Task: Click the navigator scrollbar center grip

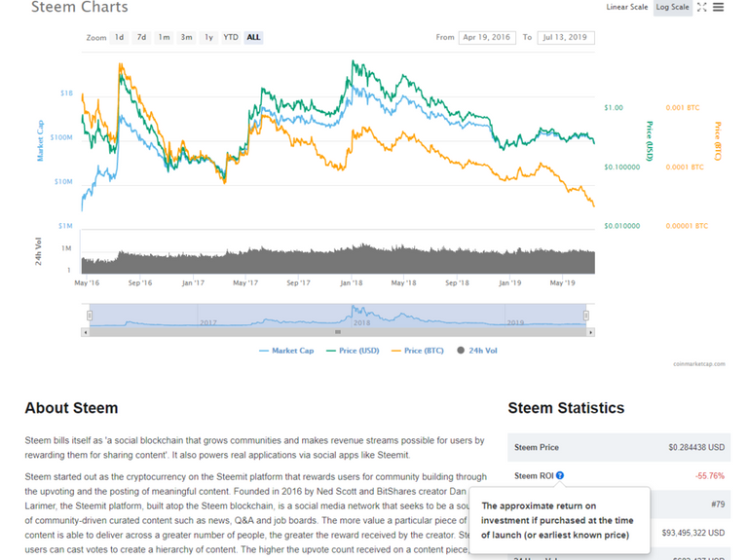Action: pos(337,332)
